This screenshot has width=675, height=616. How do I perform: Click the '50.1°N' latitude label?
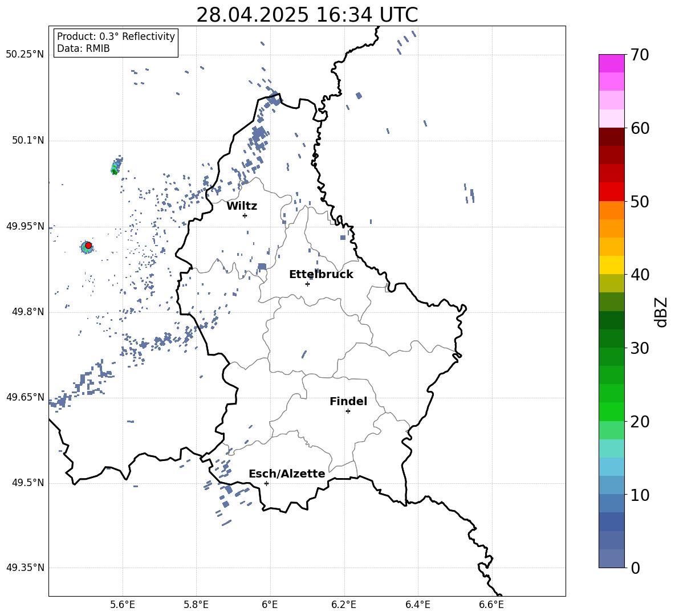[x=28, y=141]
